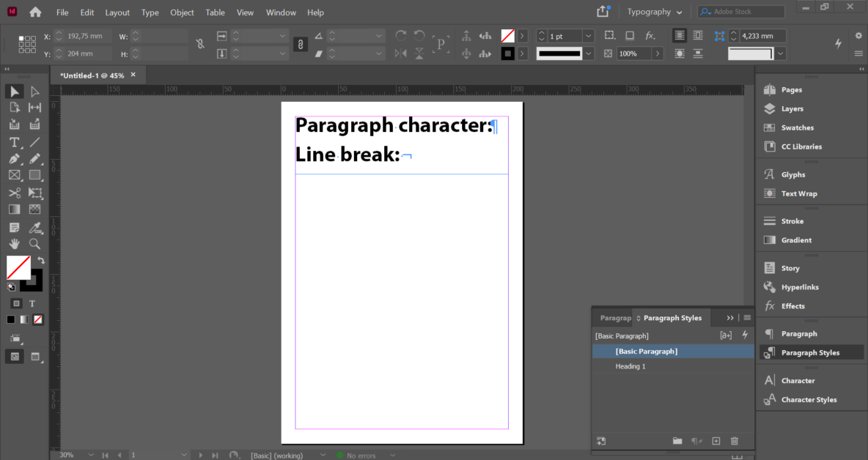Viewport: 868px width, 460px height.
Task: Open the Type menu
Action: coord(150,12)
